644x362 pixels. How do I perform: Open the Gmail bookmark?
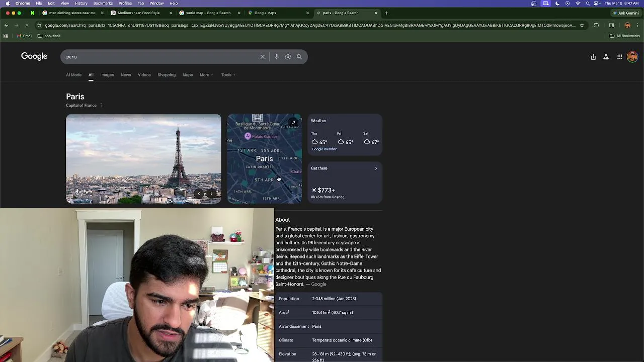coord(25,36)
